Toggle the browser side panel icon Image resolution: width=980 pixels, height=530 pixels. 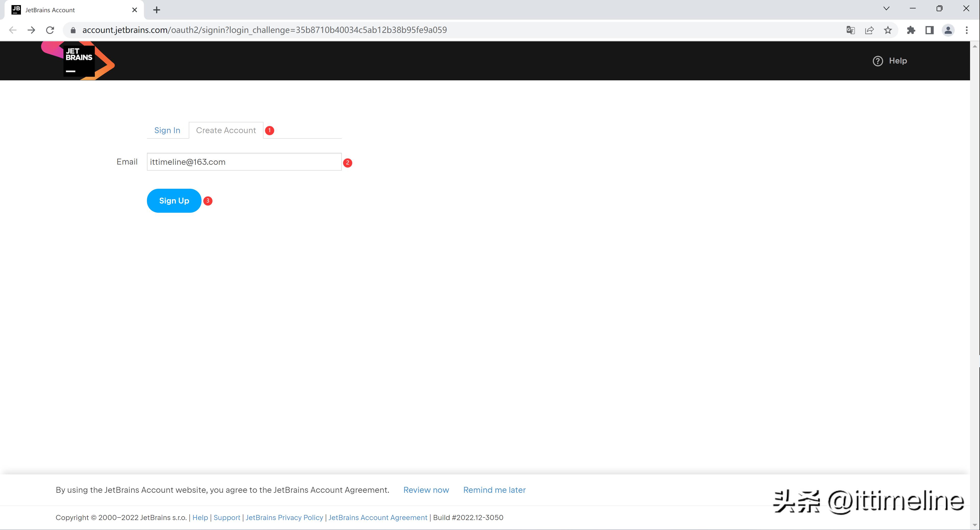pos(929,30)
